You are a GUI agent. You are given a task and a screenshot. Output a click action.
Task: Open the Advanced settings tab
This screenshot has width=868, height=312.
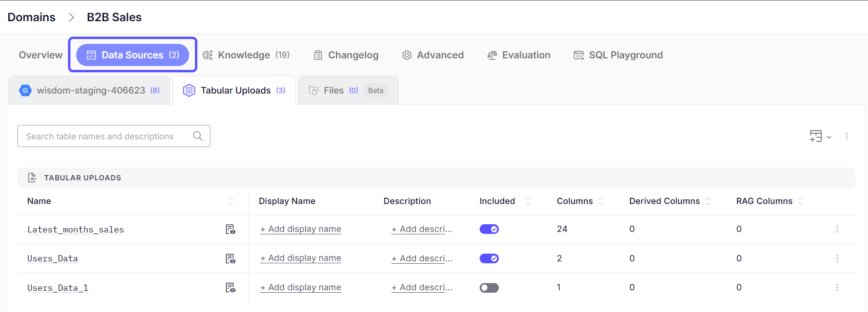pyautogui.click(x=433, y=55)
